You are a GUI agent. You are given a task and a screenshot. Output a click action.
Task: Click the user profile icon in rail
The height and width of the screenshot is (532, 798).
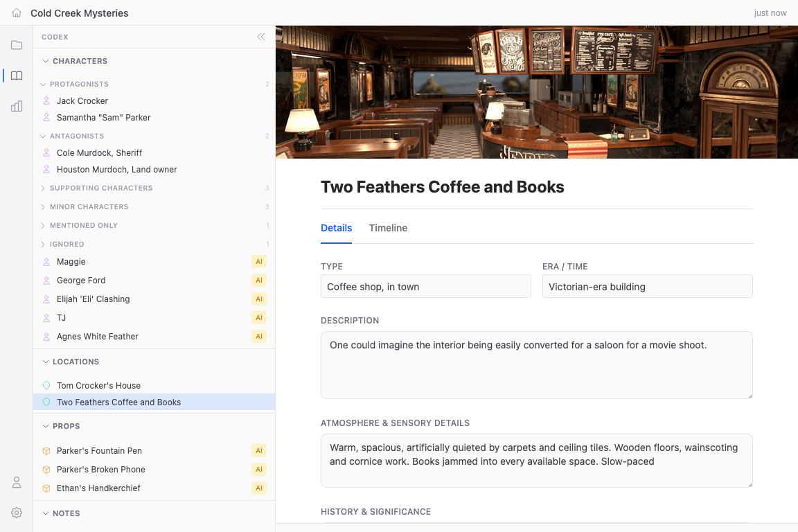click(x=17, y=482)
